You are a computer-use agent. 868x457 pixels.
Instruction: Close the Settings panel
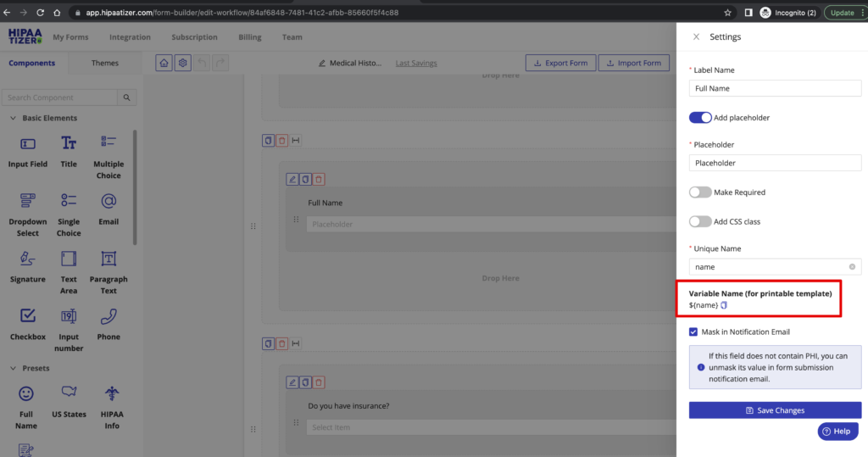pos(696,37)
